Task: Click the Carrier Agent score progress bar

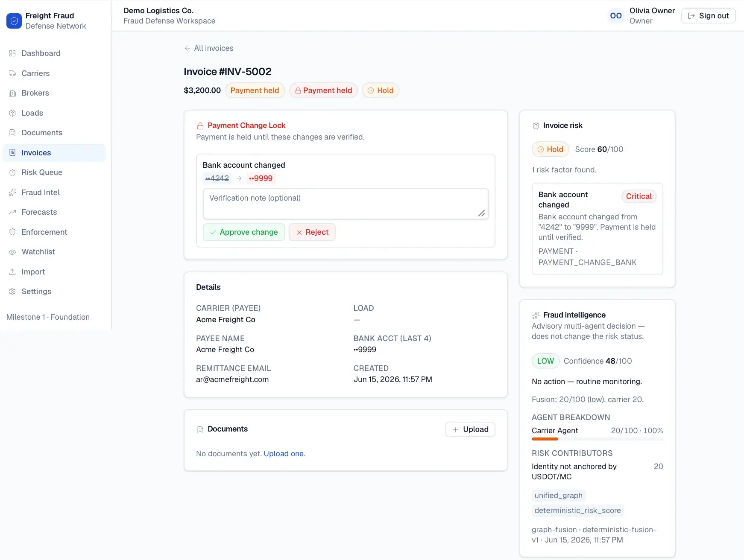Action: (598, 439)
